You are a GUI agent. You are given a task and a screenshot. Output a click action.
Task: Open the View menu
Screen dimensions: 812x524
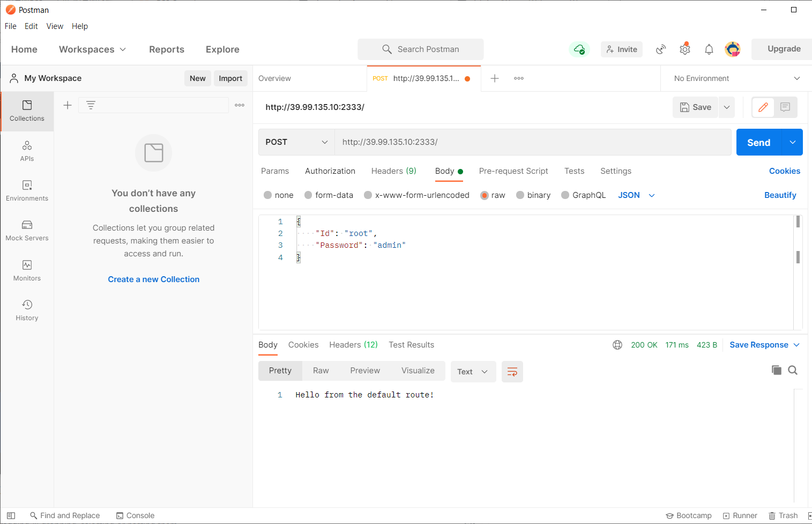point(55,26)
